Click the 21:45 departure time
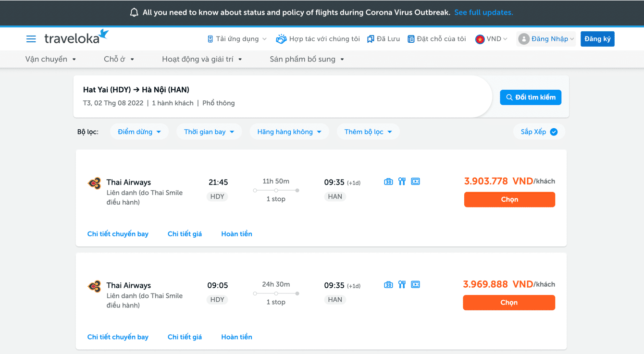Viewport: 644px width, 354px height. [218, 183]
